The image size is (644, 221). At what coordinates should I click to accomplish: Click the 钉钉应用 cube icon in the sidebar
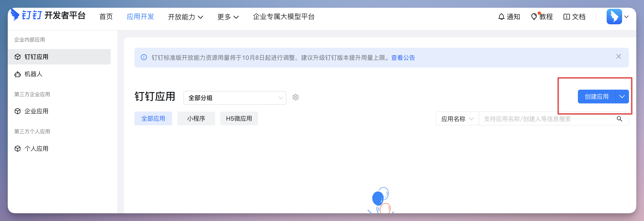click(x=18, y=57)
